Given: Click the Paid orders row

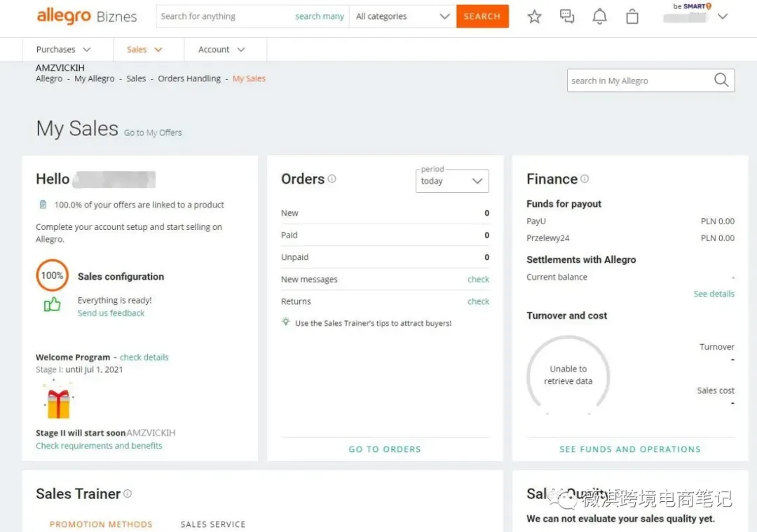Looking at the screenshot, I should click(x=385, y=235).
